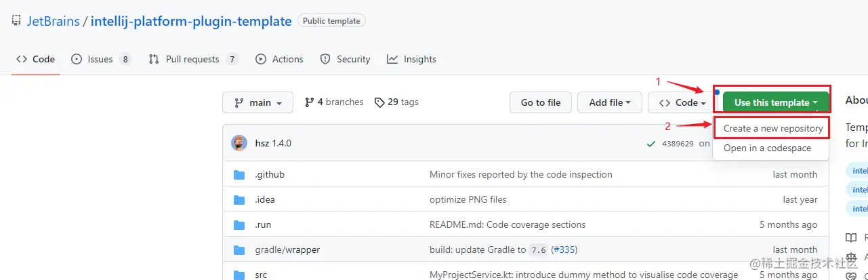Open the 29 tags link
Image resolution: width=868 pixels, height=280 pixels.
tap(396, 102)
